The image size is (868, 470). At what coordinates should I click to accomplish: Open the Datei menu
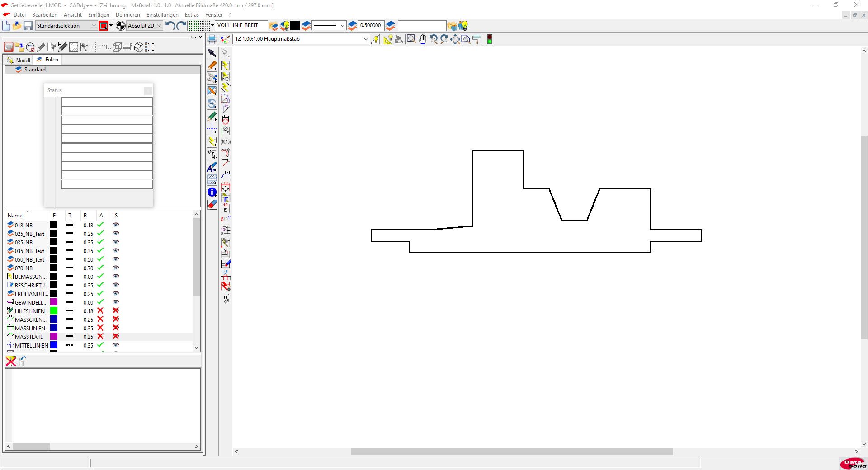click(19, 15)
